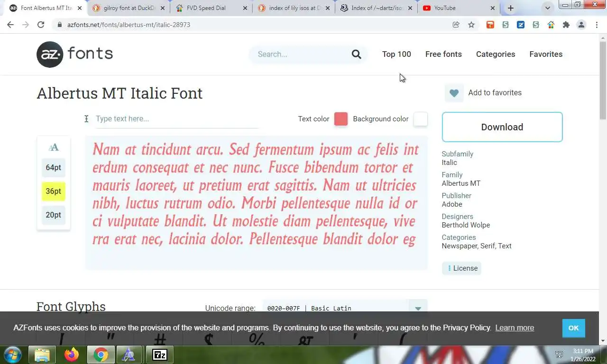This screenshot has width=607, height=364.
Task: Click the Newspaper, Serif, Text categories
Action: [x=477, y=246]
